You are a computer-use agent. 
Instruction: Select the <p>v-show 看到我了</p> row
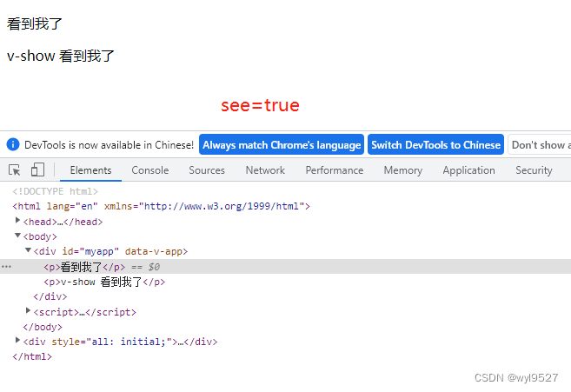[x=104, y=282]
